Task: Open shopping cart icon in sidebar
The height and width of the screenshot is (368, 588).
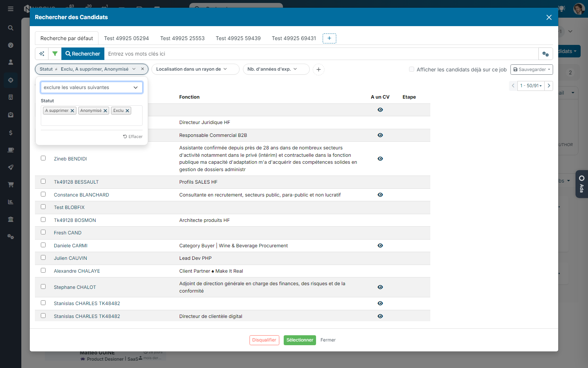Action: 11,184
